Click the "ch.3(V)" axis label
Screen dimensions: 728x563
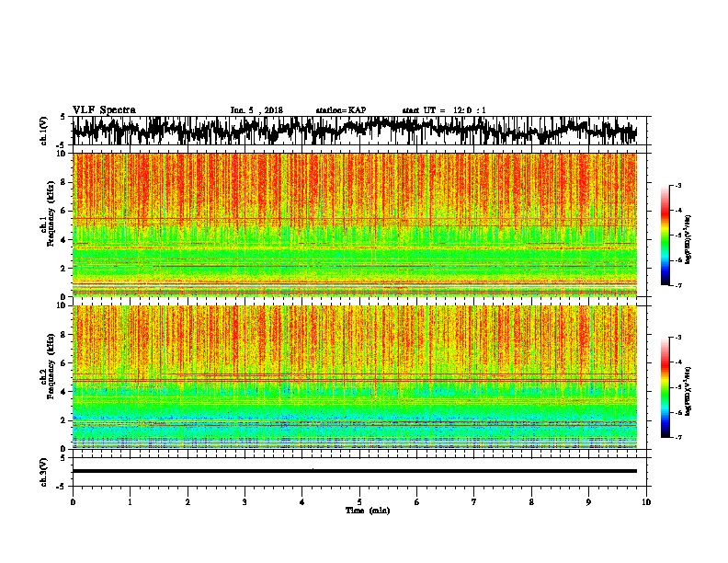tap(44, 472)
